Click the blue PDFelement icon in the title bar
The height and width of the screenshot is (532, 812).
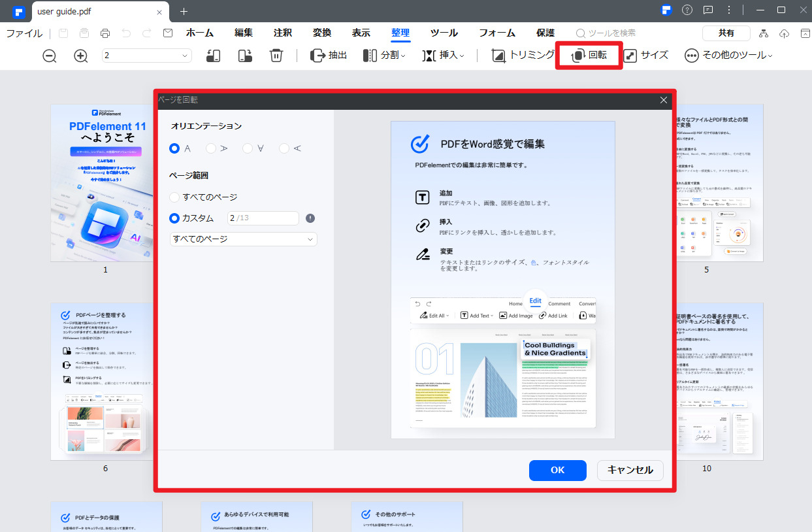(666, 10)
